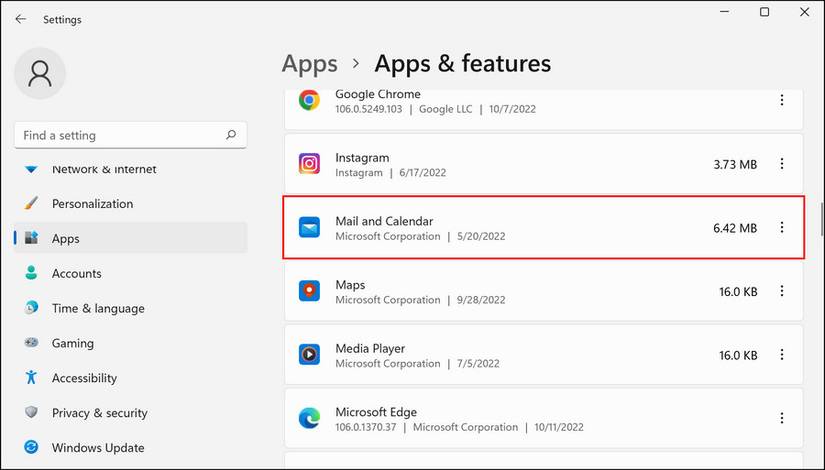The width and height of the screenshot is (825, 470).
Task: Open more options for Instagram
Action: (x=782, y=164)
